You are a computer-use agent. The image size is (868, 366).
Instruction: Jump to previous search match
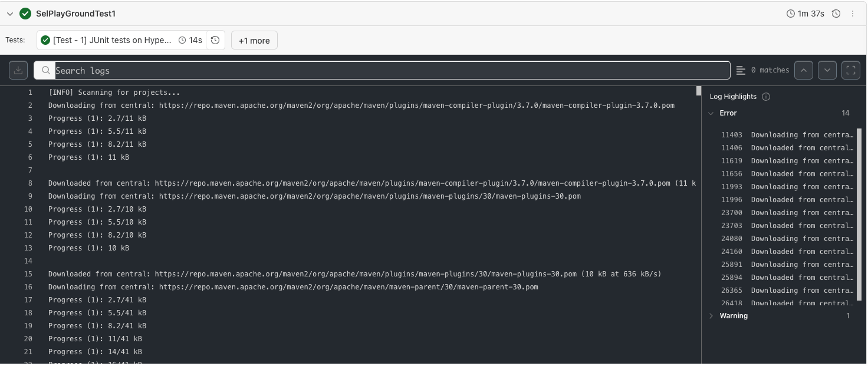(x=803, y=71)
